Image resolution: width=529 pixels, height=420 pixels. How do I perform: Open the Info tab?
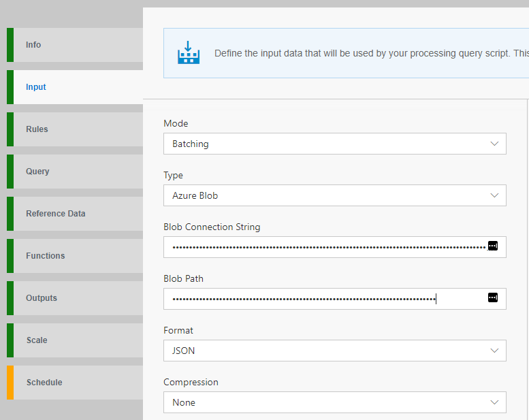tap(75, 45)
